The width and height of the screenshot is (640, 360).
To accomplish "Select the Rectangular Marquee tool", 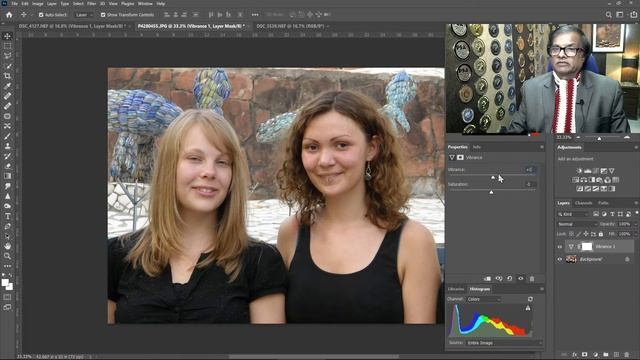I will point(7,46).
